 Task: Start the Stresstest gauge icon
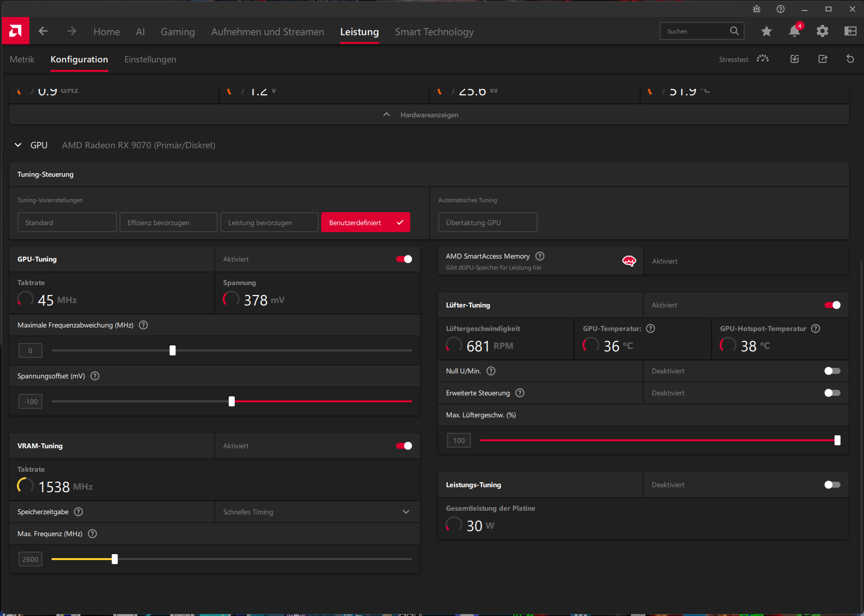(x=763, y=59)
